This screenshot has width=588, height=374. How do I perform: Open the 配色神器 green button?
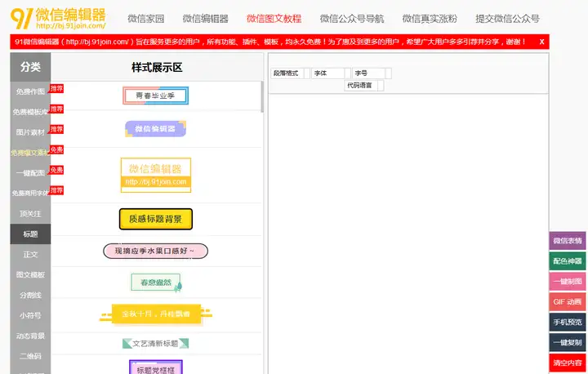point(568,261)
